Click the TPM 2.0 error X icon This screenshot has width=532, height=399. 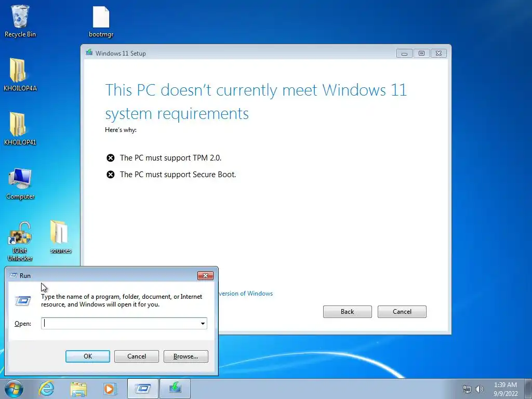[111, 158]
